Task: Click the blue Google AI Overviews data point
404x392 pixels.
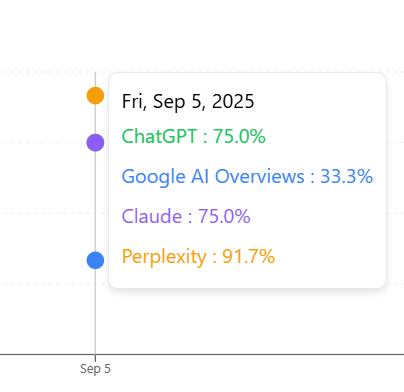Action: click(95, 260)
